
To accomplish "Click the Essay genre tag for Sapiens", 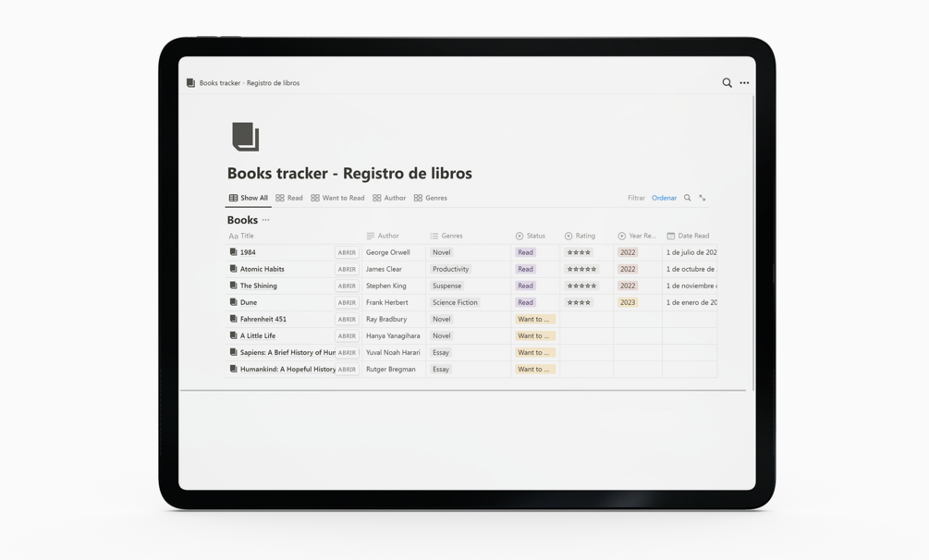I will point(441,352).
